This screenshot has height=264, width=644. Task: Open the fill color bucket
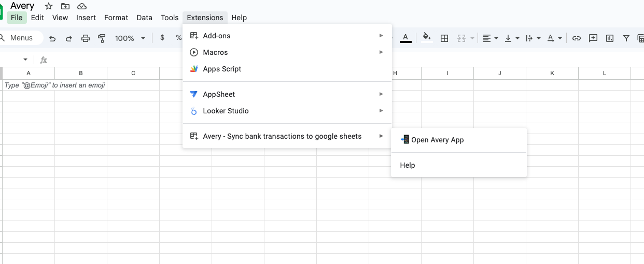(x=427, y=37)
